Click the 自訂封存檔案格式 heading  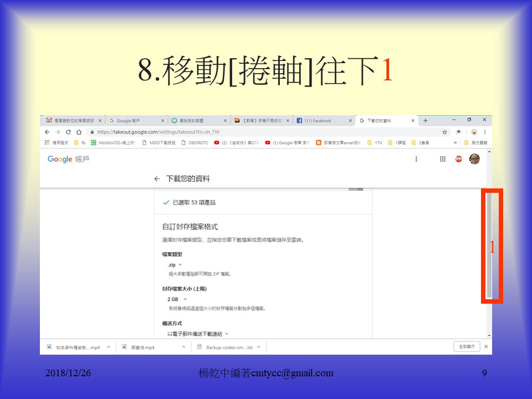point(190,227)
